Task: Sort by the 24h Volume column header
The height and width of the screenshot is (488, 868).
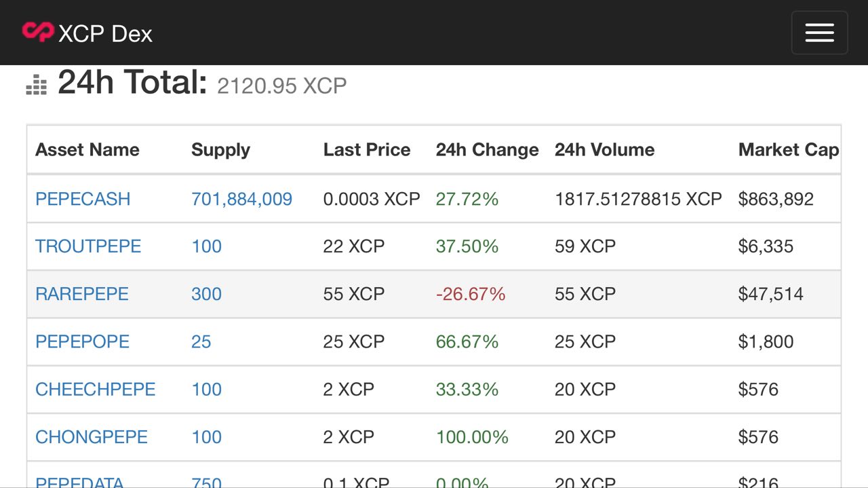Action: pos(605,150)
